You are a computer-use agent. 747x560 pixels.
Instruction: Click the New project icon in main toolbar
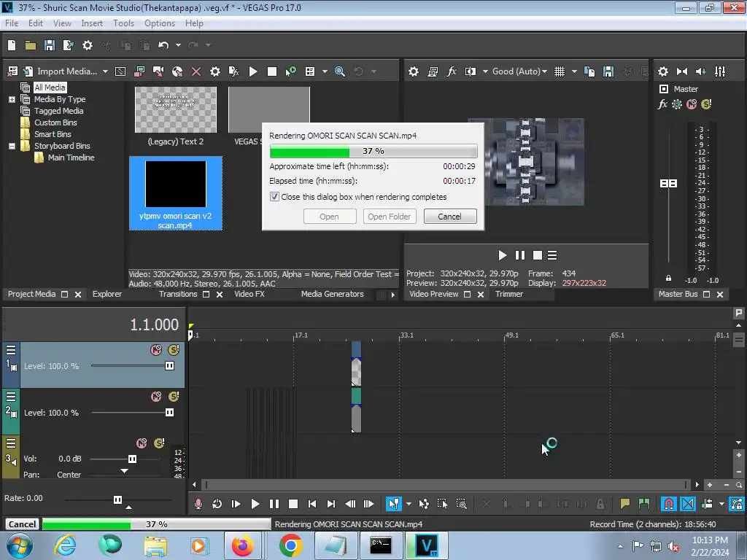pos(12,45)
